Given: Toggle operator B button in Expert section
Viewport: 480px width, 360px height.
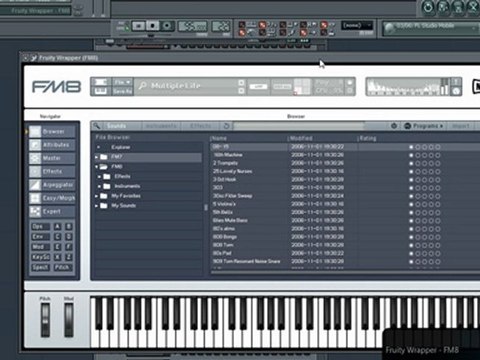Looking at the screenshot, I should tap(69, 227).
